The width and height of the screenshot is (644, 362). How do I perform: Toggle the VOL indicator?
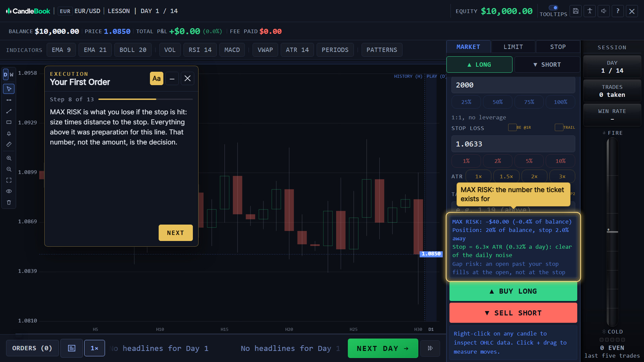[x=170, y=50]
